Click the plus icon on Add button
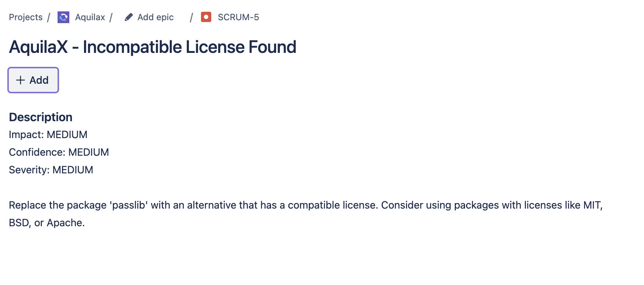Screen dimensions: 644x285 [21, 80]
